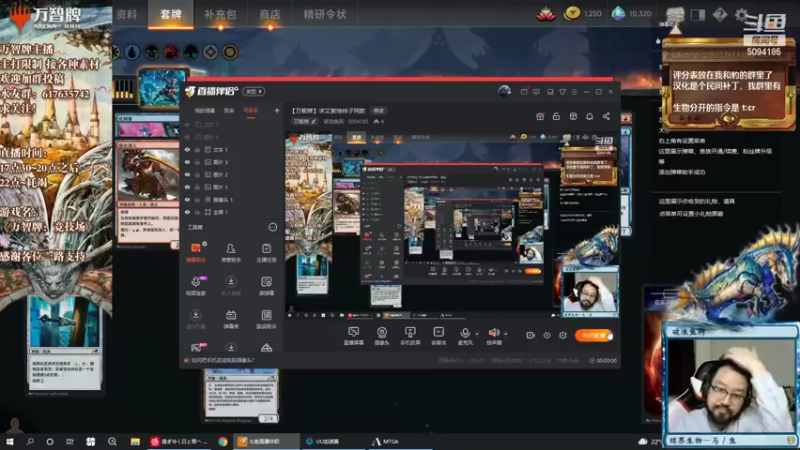Open the 补充包 tab in Arena
The image size is (800, 450).
point(220,14)
